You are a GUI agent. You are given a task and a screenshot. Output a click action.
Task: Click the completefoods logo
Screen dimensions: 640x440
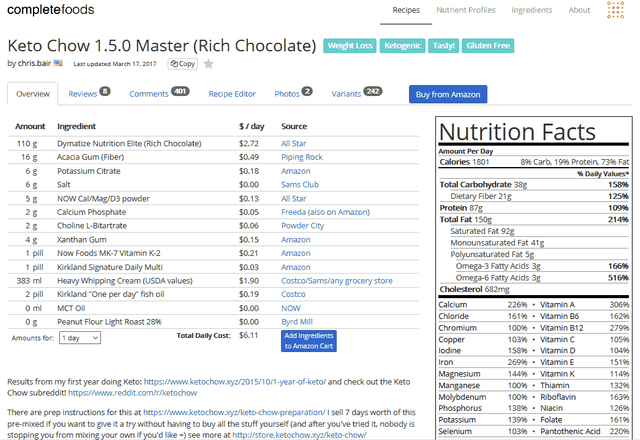coord(51,10)
